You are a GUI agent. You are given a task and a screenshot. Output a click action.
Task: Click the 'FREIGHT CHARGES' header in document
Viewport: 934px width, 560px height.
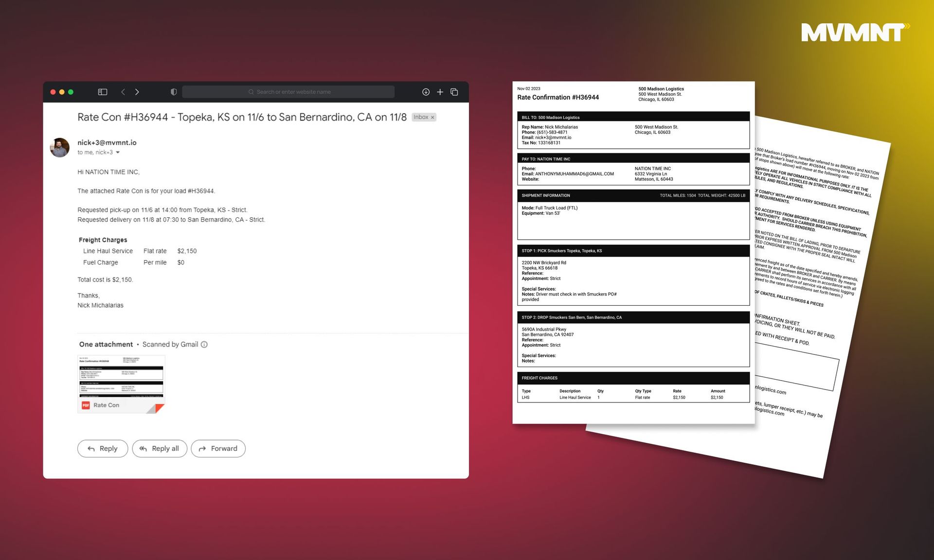pos(633,378)
